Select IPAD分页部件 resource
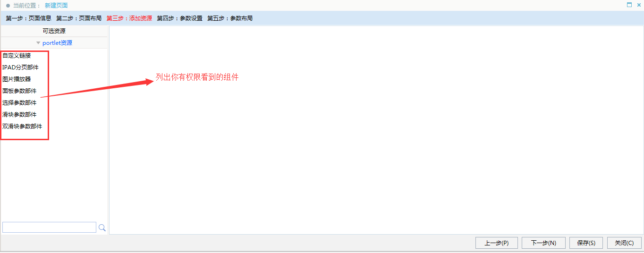 [x=20, y=67]
